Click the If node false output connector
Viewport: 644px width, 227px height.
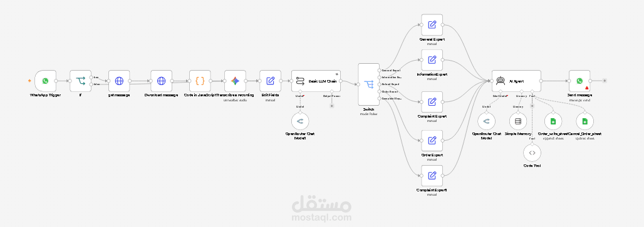click(91, 84)
